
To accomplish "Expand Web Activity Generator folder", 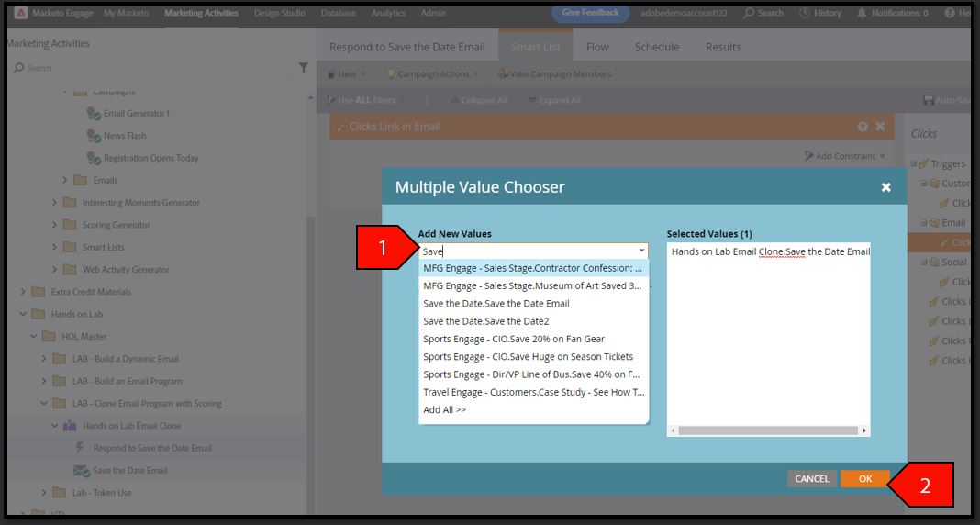I will click(54, 269).
